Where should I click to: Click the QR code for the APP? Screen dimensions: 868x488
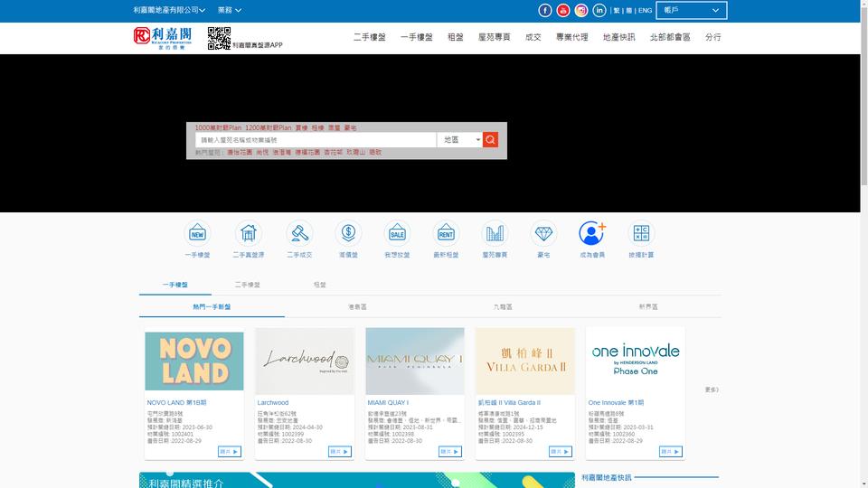[219, 38]
